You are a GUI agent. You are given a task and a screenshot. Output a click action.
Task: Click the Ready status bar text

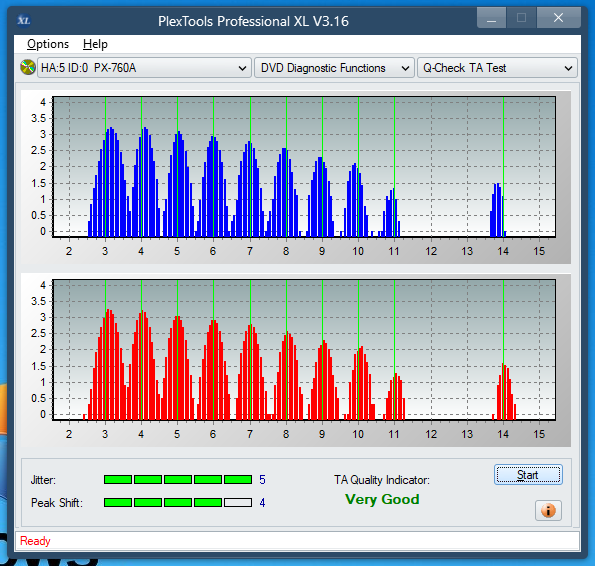tap(35, 541)
